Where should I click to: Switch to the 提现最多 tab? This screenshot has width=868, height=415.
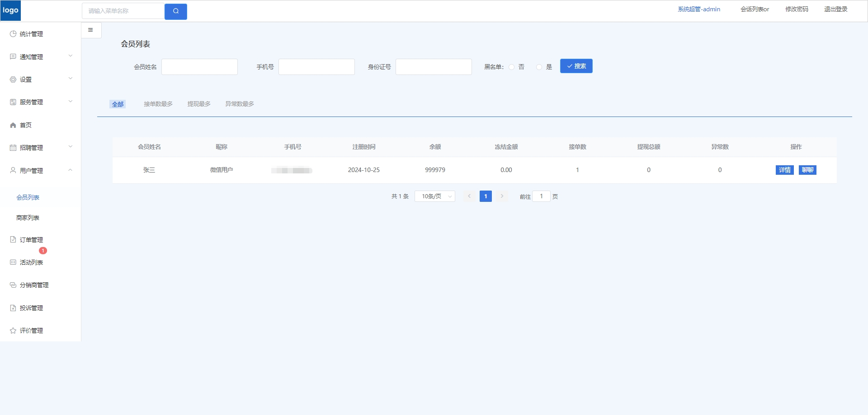click(x=199, y=104)
